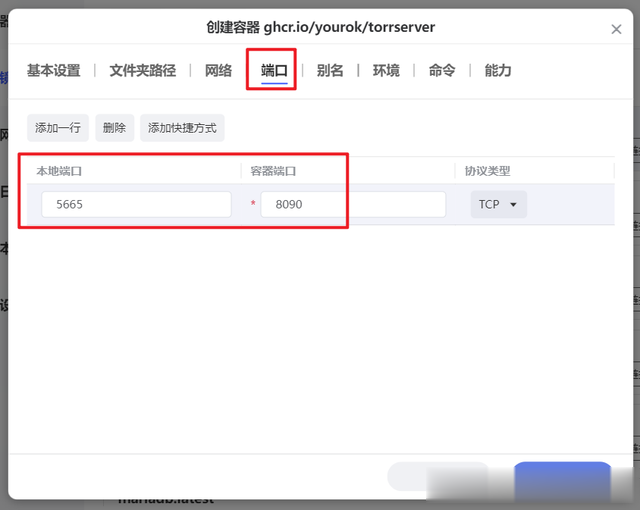Click the 本地端口 column header
Screen dimensions: 640x510
59,171
